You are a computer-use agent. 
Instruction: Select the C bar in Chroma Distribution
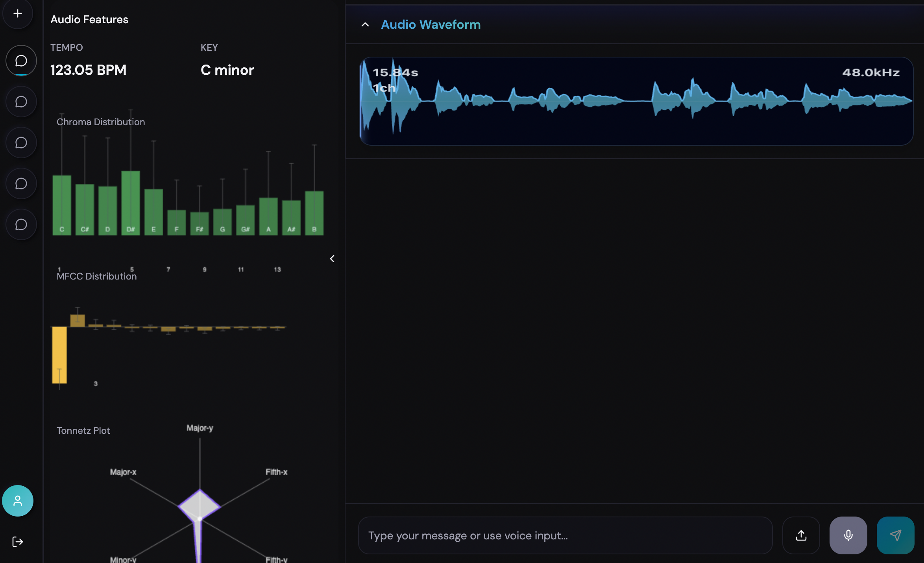coord(61,205)
